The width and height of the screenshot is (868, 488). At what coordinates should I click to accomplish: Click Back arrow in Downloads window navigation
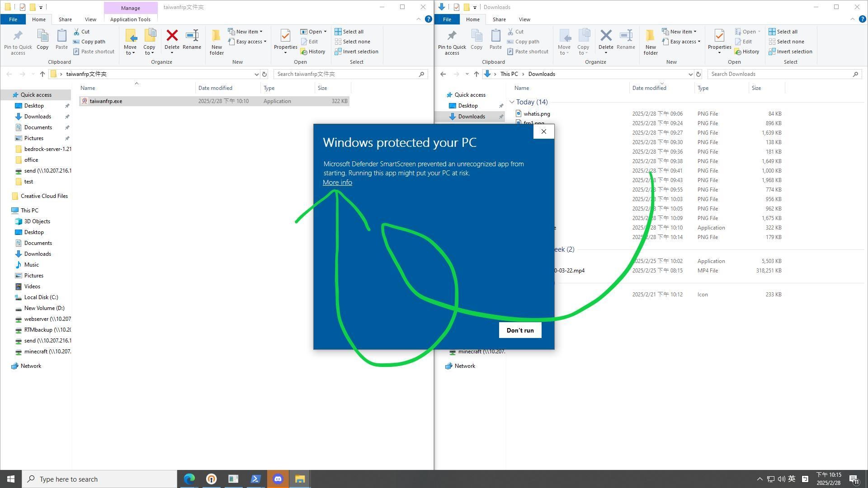(x=443, y=74)
